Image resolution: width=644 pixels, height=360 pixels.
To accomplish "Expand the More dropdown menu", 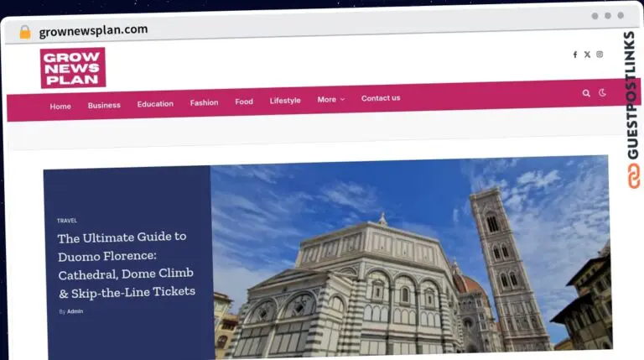I will pos(330,100).
